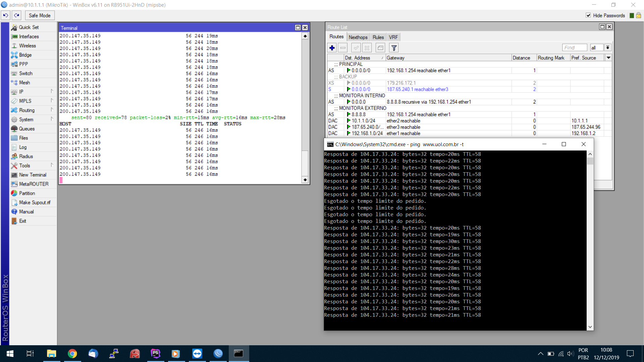Open the Wireless menu item
The image size is (644, 362).
click(x=27, y=46)
